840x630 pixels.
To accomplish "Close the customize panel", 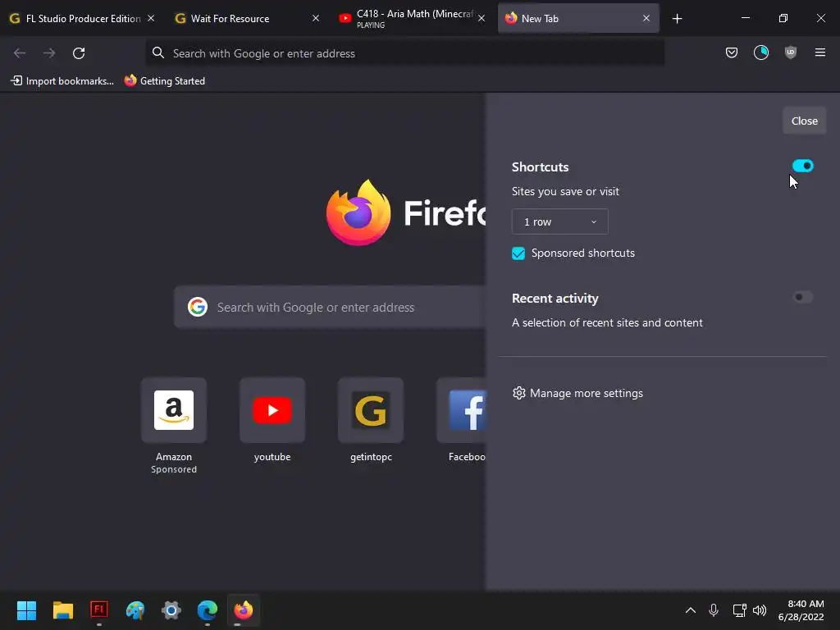I will pos(804,121).
